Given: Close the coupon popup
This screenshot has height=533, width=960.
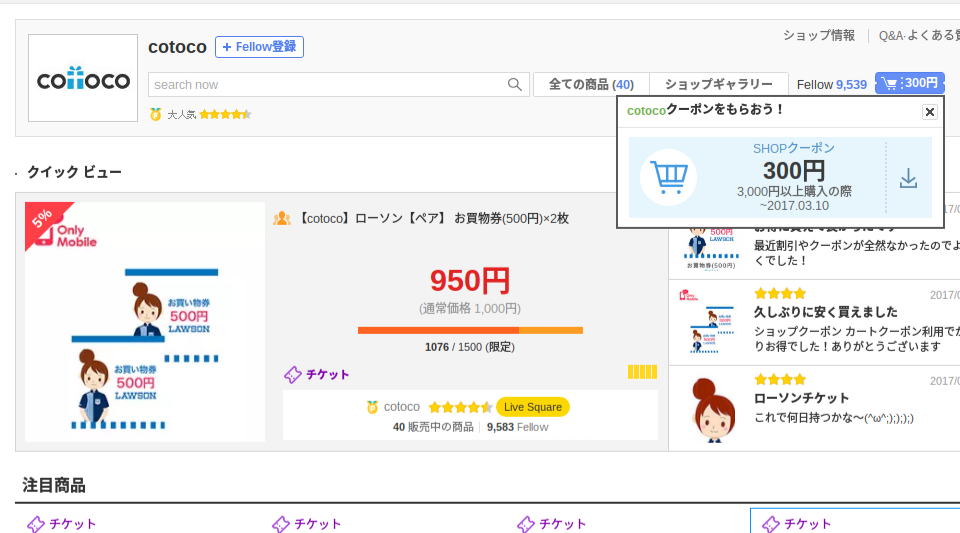Looking at the screenshot, I should [929, 112].
